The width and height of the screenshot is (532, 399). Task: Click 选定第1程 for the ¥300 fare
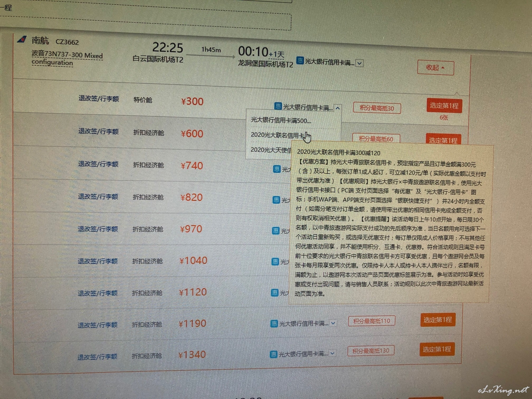tap(444, 106)
